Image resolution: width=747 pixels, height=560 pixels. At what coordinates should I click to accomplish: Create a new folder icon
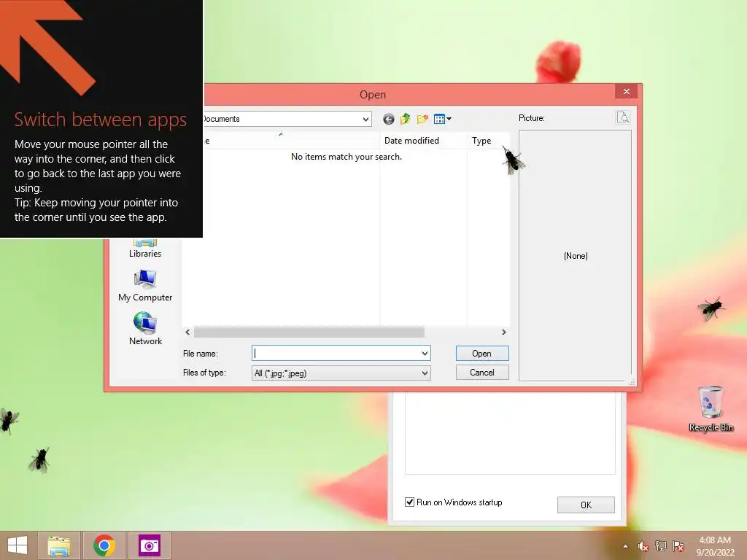click(422, 119)
